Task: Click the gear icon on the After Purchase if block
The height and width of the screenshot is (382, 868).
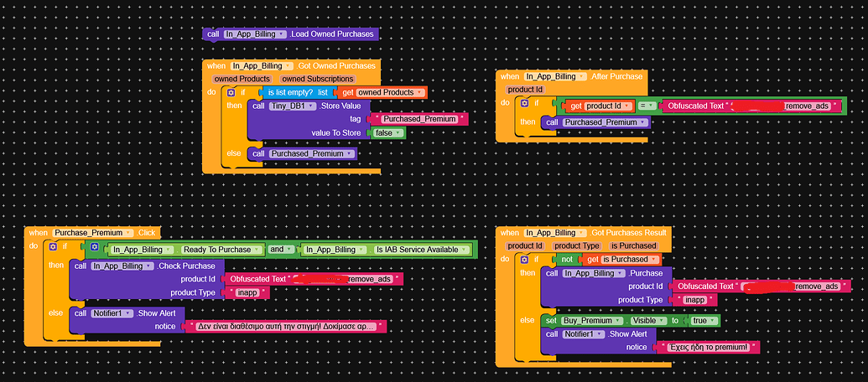Action: point(525,103)
